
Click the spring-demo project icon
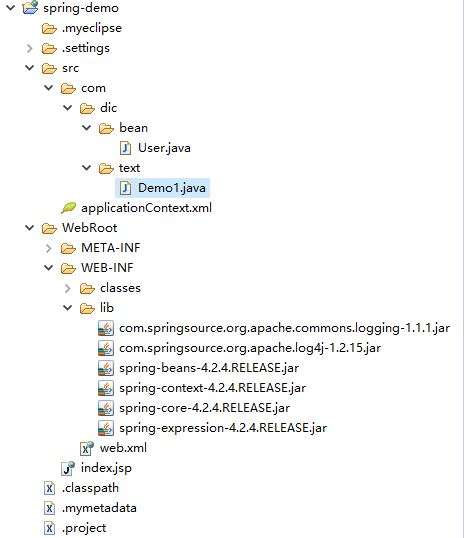[30, 7]
